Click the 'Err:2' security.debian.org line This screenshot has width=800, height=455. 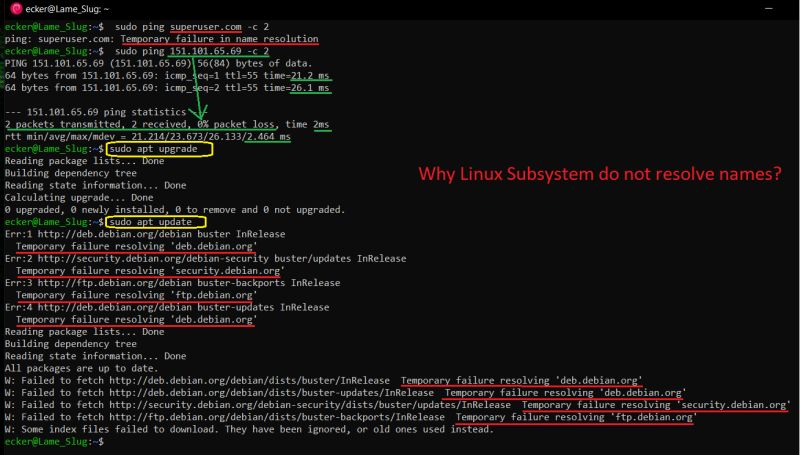(x=206, y=259)
